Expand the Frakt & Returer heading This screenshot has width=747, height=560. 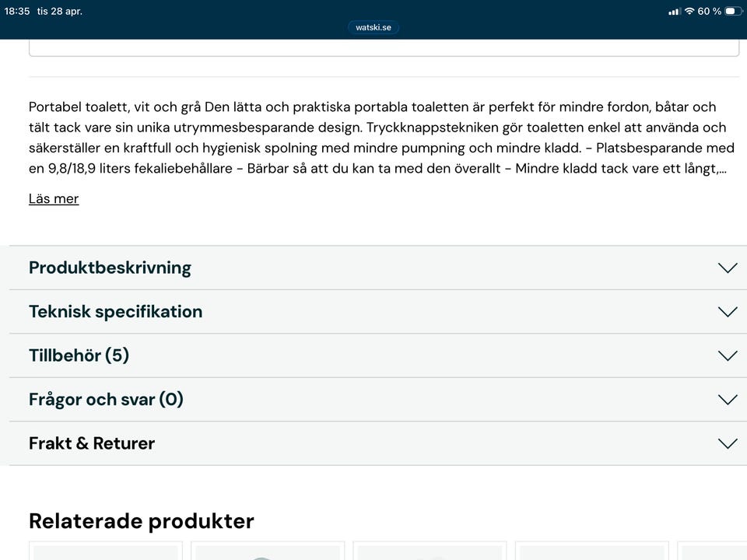pos(92,443)
